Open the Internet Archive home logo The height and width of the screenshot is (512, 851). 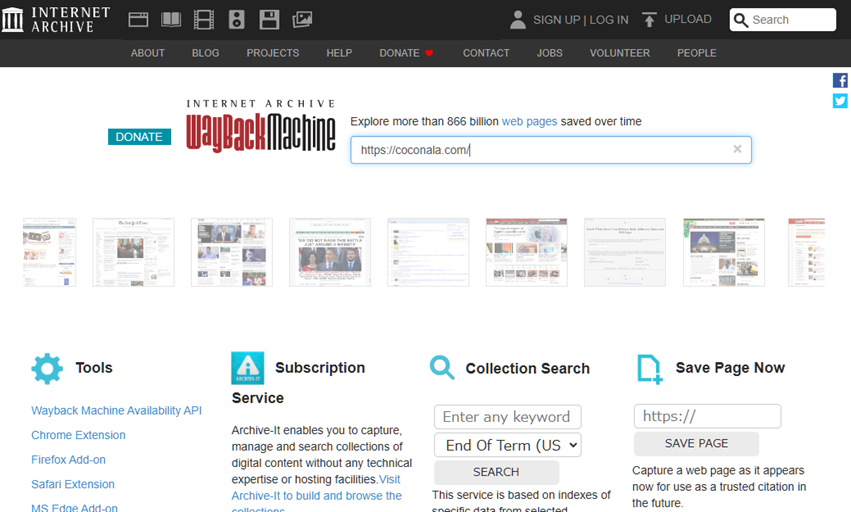pos(55,20)
